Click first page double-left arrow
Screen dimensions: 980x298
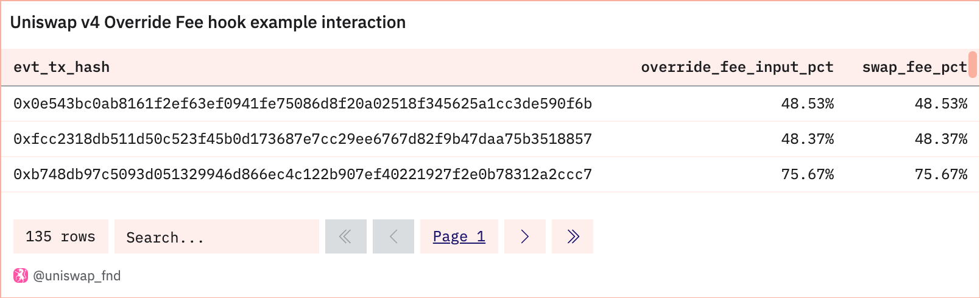pyautogui.click(x=346, y=236)
